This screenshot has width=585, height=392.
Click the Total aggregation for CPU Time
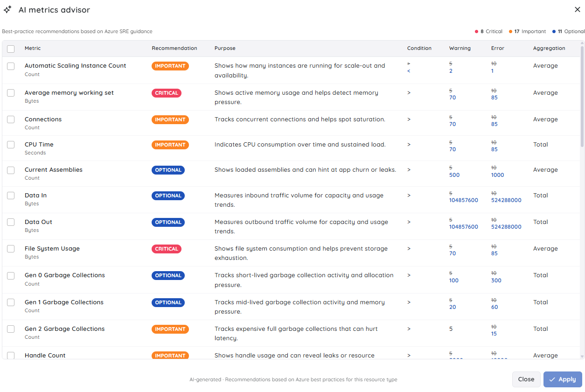(541, 145)
